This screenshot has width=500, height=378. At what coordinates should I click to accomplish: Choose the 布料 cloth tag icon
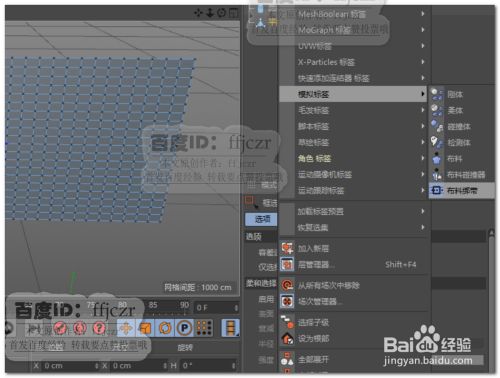[x=437, y=158]
